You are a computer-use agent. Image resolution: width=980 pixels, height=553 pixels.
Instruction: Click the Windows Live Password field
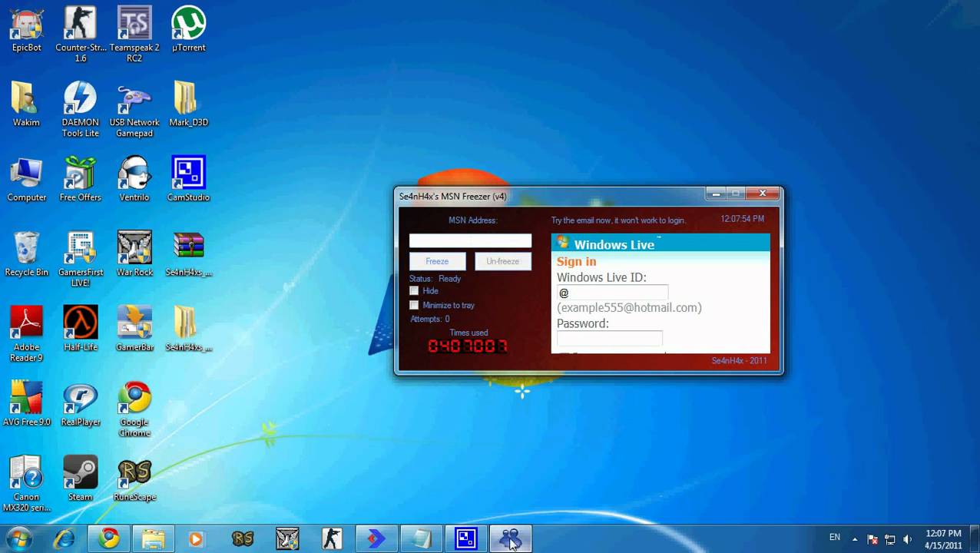click(x=610, y=339)
